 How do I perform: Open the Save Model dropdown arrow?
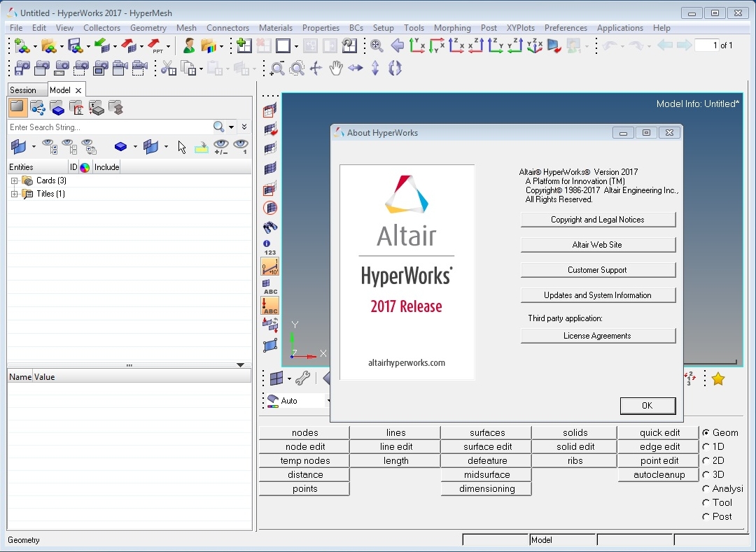pos(88,47)
